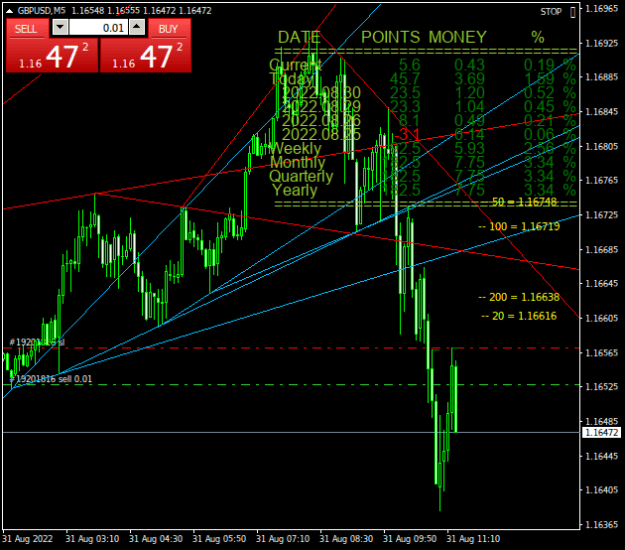Image resolution: width=625 pixels, height=550 pixels.
Task: Click the buy ask price 1.16 47
Action: tap(145, 56)
